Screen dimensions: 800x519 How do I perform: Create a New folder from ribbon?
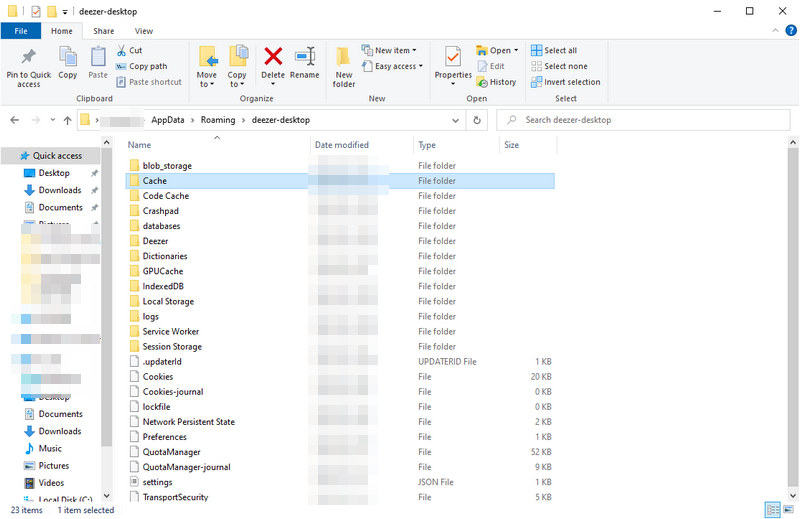(343, 66)
